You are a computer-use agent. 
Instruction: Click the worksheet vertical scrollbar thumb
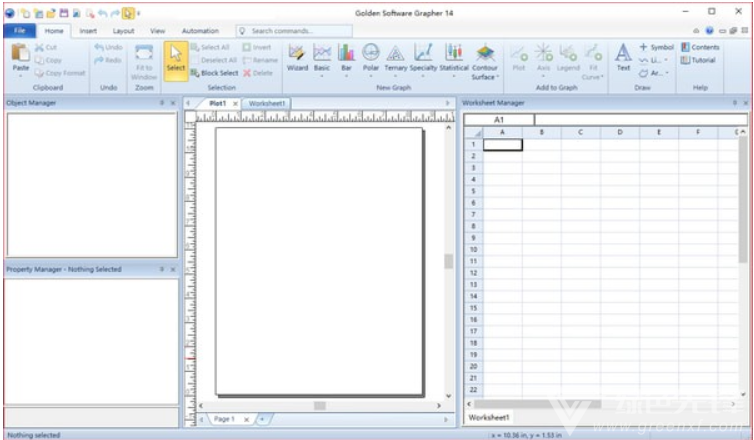click(743, 200)
